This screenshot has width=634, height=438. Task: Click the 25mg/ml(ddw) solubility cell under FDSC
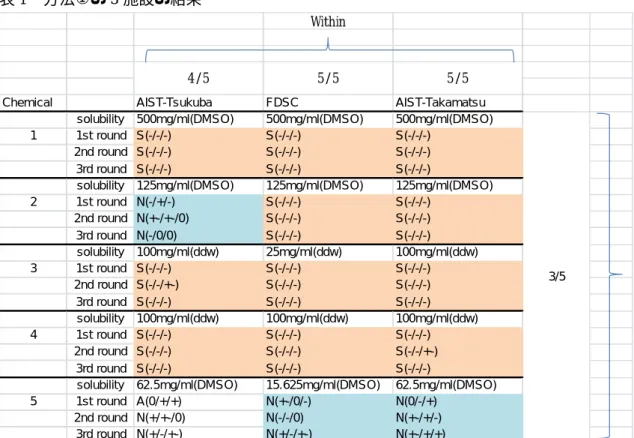(328, 252)
